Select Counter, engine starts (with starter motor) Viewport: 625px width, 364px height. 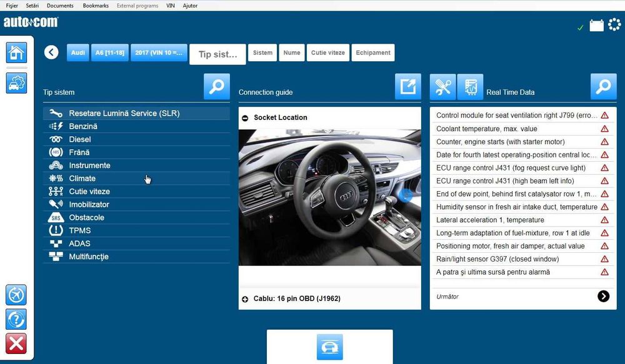(x=522, y=142)
